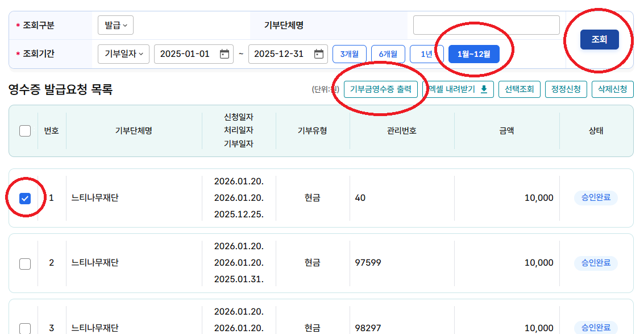644x334 pixels.
Task: Expand the 기부일자 period type dropdown
Action: 123,54
